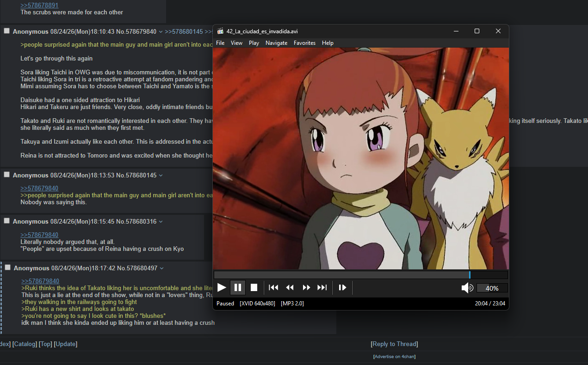Click post number No.578680497
The width and height of the screenshot is (588, 365).
coord(137,268)
